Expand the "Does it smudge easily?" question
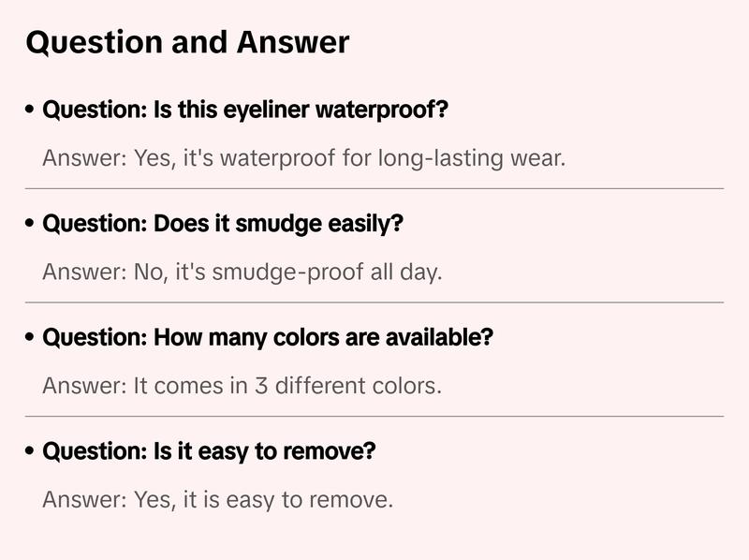 click(x=223, y=225)
